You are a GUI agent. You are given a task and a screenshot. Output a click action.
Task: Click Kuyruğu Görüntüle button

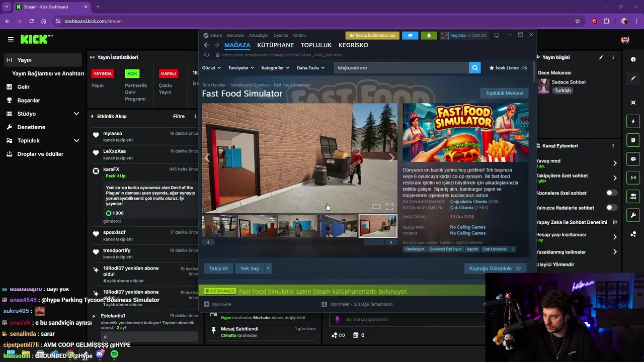(x=495, y=268)
